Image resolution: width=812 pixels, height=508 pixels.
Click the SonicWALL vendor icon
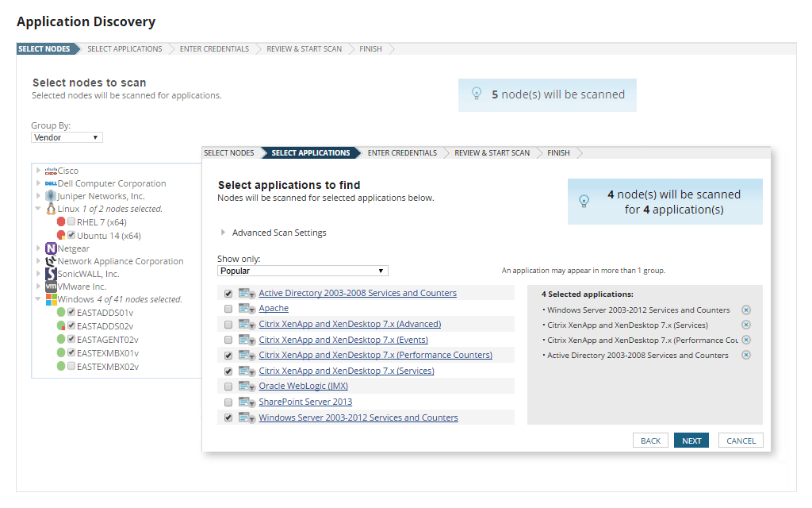coord(49,274)
